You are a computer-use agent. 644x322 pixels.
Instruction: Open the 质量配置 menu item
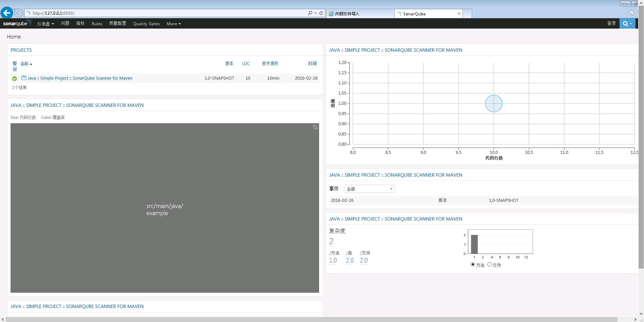[117, 23]
